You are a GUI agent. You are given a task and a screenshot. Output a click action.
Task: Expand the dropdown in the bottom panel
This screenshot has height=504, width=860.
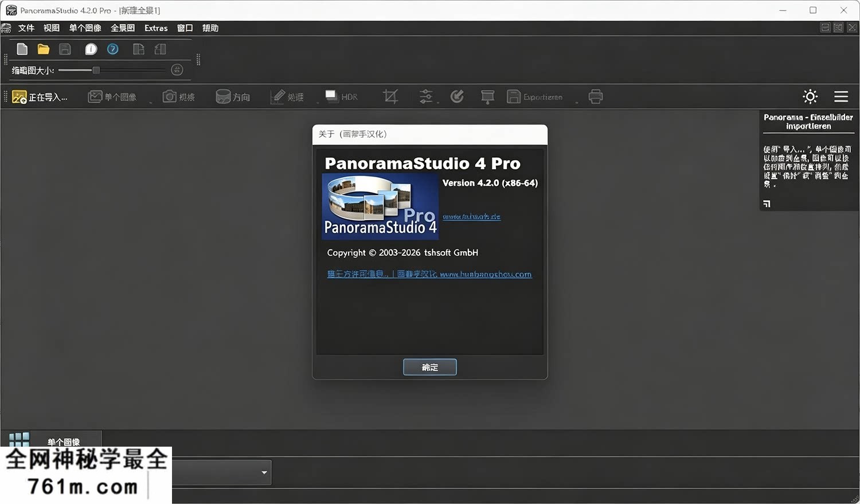coord(264,472)
